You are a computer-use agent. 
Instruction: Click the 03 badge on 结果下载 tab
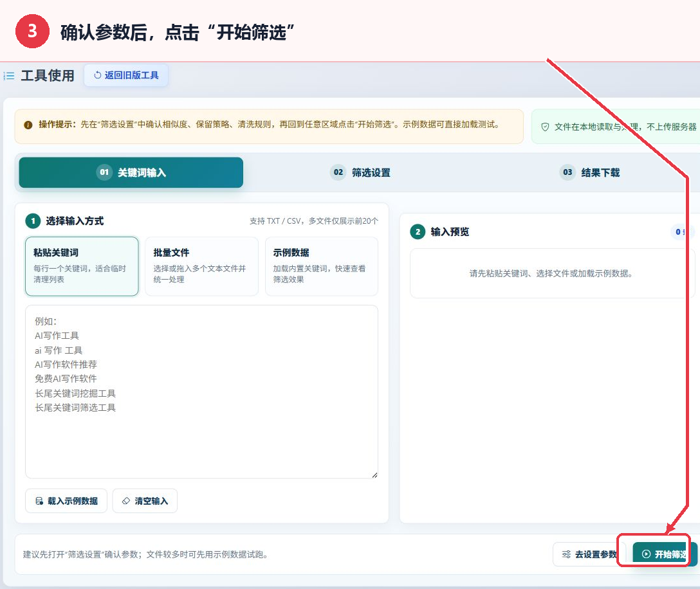[567, 172]
